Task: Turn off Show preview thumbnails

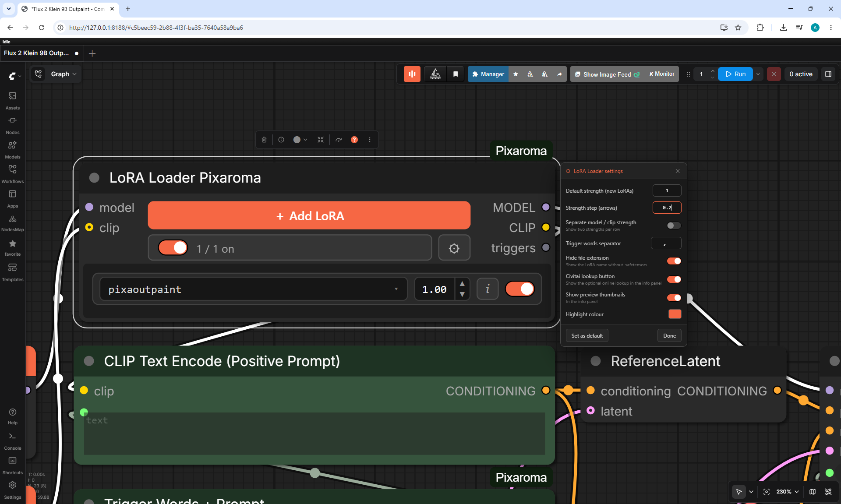Action: click(674, 298)
